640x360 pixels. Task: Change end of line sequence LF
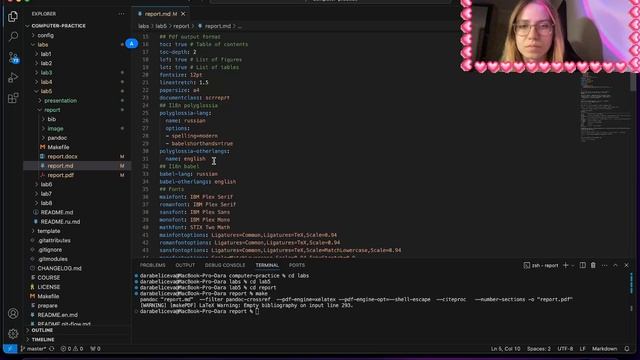click(582, 349)
